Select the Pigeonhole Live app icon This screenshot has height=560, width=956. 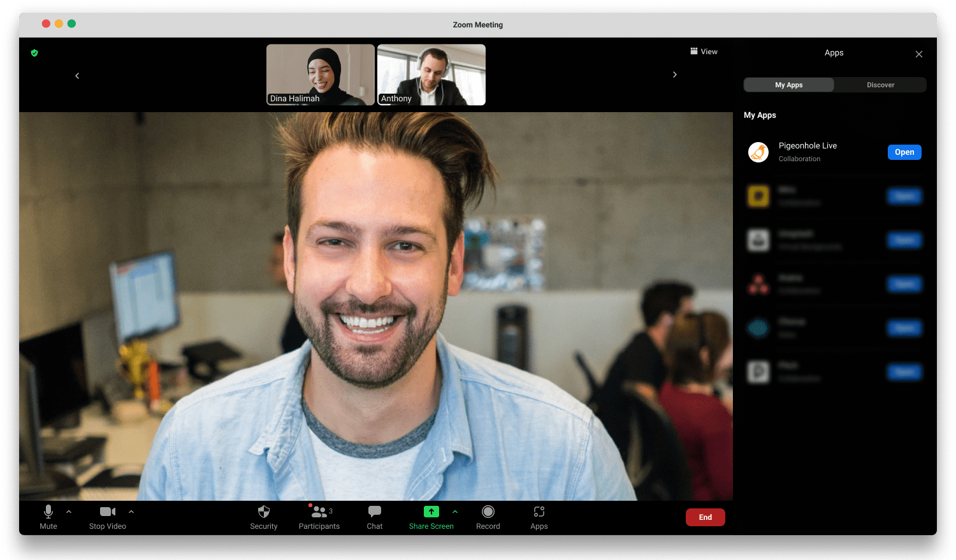click(x=758, y=152)
